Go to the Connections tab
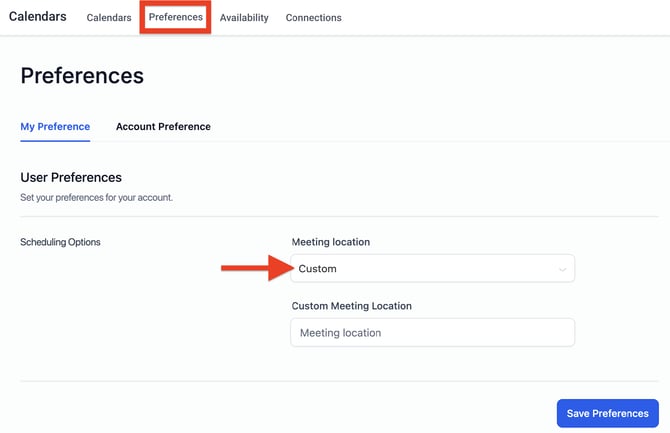Viewport: 670px width, 433px height. [x=313, y=18]
